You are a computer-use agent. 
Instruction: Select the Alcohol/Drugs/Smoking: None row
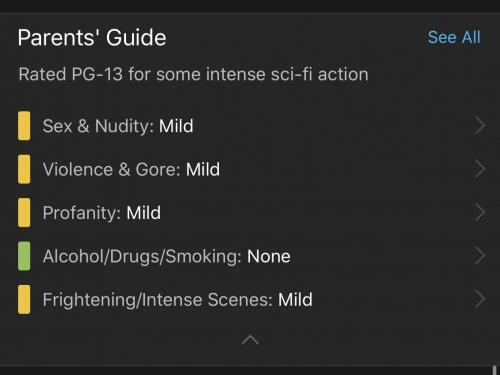click(x=250, y=256)
